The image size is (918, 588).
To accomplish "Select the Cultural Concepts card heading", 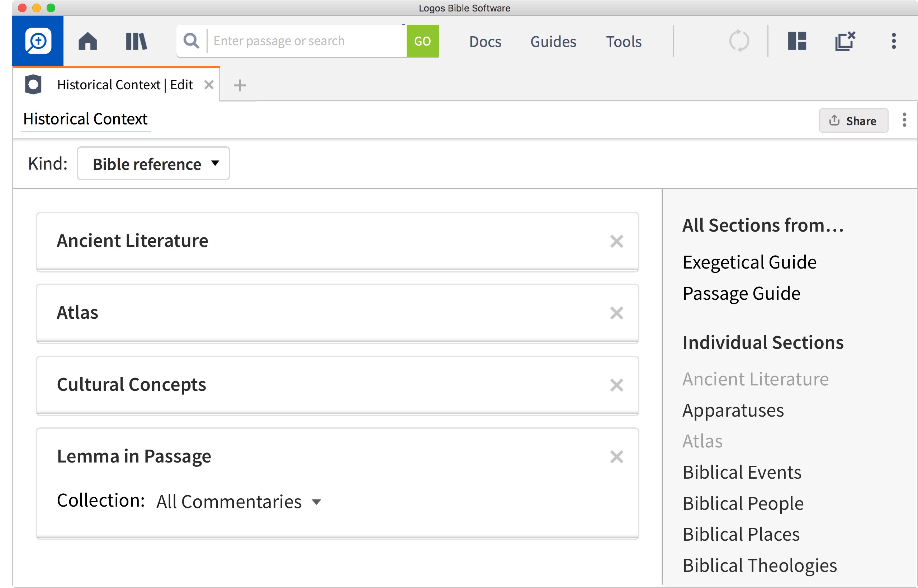I will 131,384.
